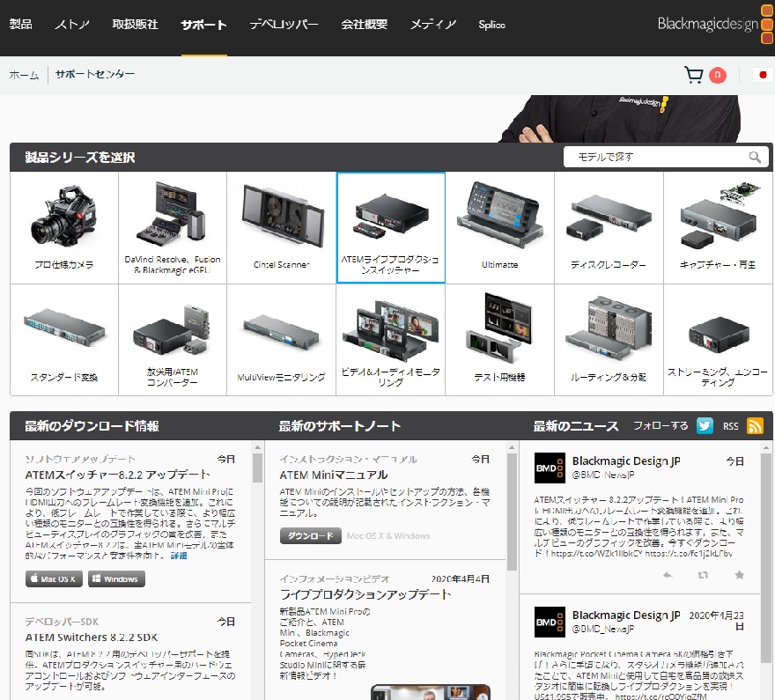Open ライブプロダクションアップデート title
The height and width of the screenshot is (700, 775).
[365, 594]
